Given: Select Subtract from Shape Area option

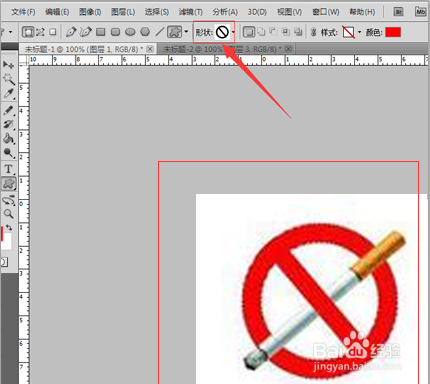Looking at the screenshot, I should (x=273, y=32).
